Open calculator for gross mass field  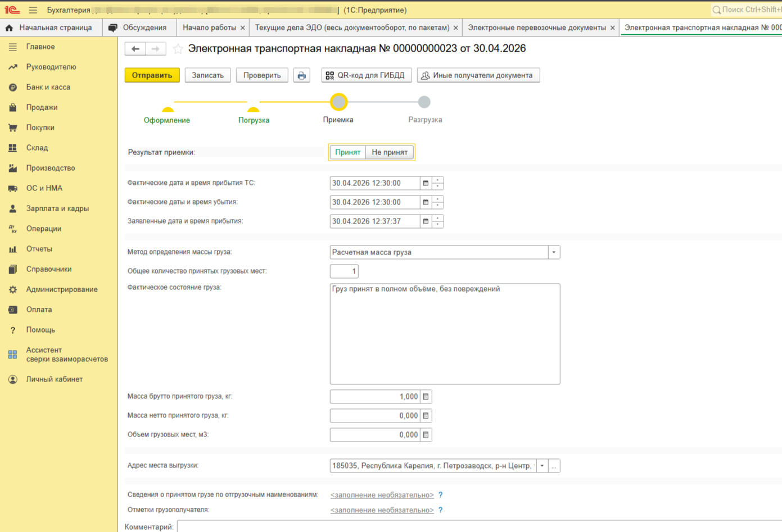pyautogui.click(x=426, y=397)
